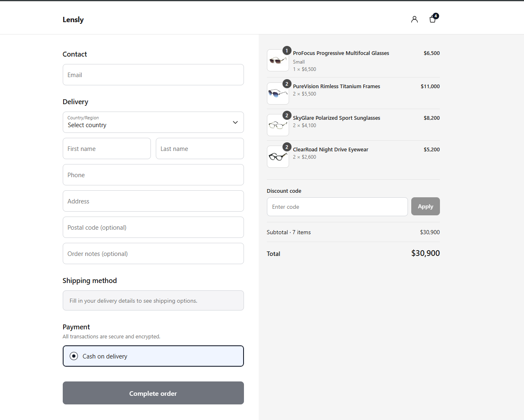Click the Order notes optional field

[x=153, y=253]
